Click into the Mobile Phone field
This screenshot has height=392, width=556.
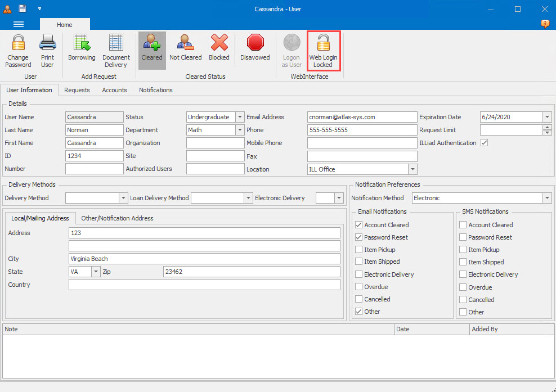pyautogui.click(x=362, y=143)
